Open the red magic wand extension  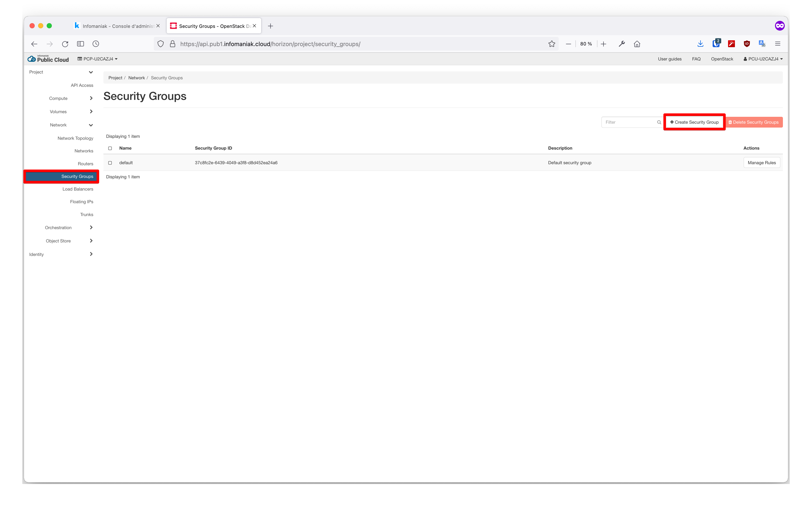(731, 44)
